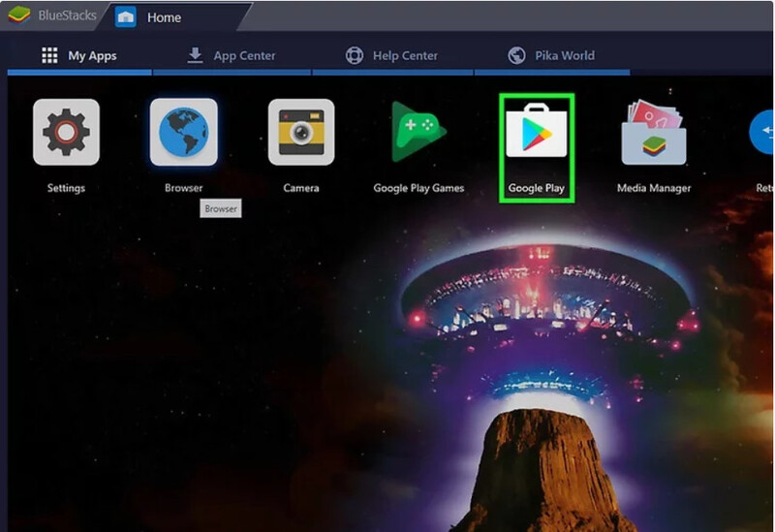Open the Pika World tab

[x=551, y=55]
